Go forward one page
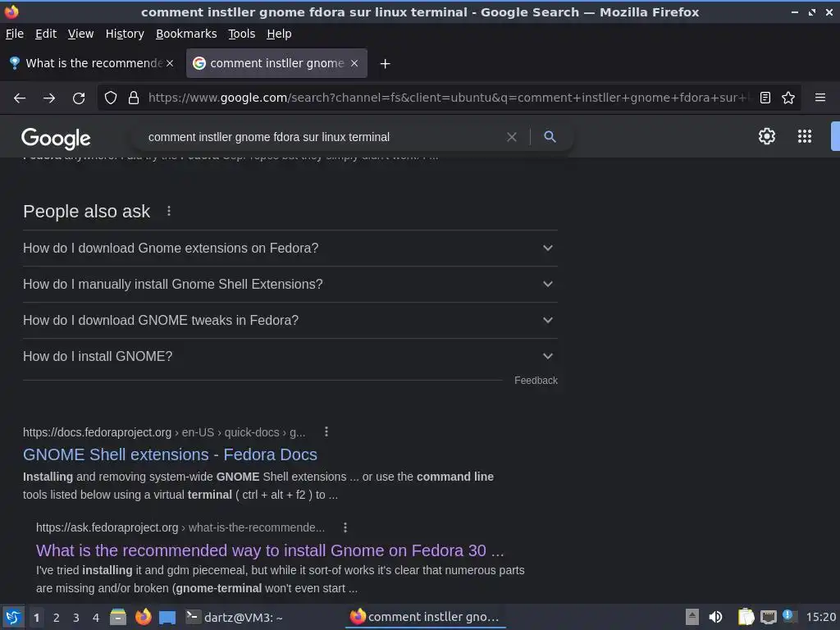 coord(49,98)
